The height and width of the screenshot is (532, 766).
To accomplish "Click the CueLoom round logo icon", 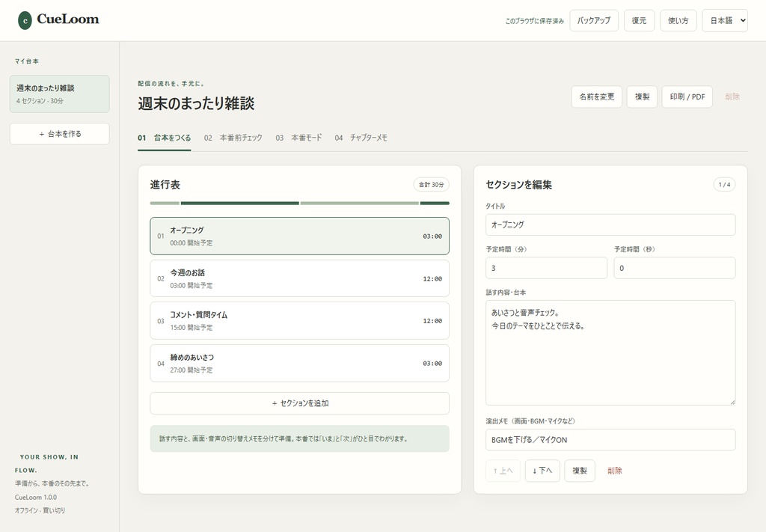I will point(25,20).
